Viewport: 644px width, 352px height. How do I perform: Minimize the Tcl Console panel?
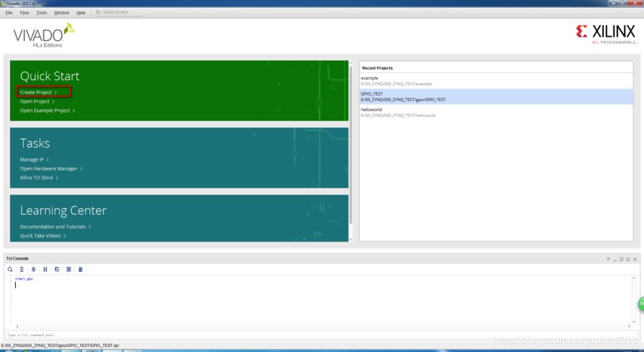[615, 259]
